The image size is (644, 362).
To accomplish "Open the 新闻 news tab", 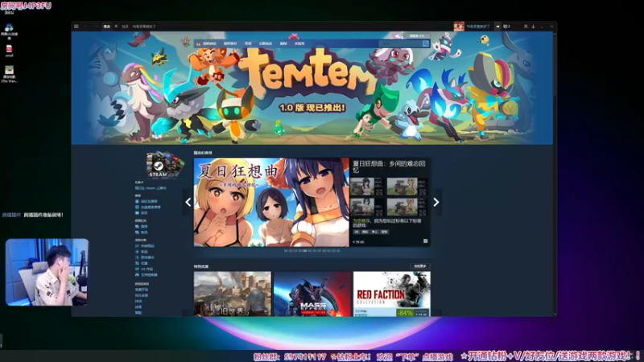I will [283, 43].
